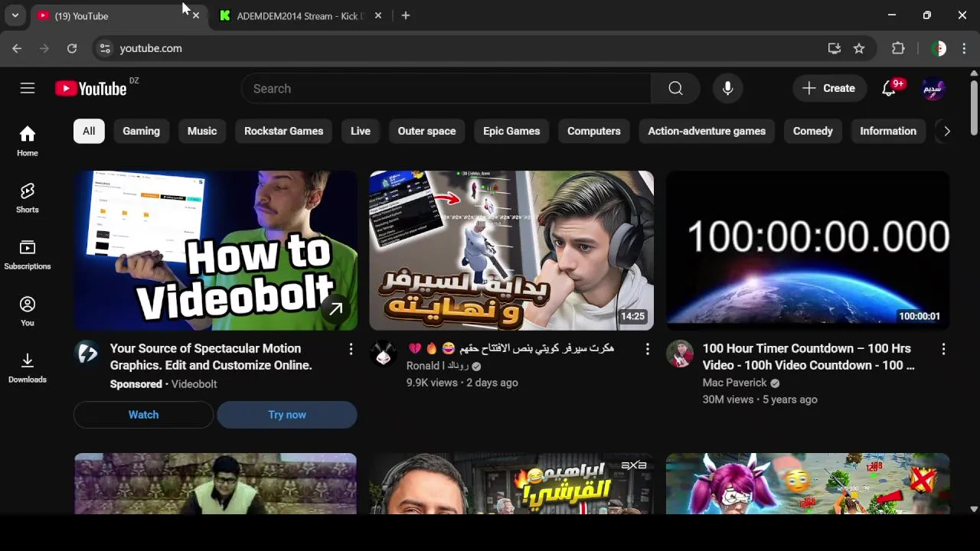Click the YouTube search input field
The height and width of the screenshot is (551, 980).
(x=446, y=89)
